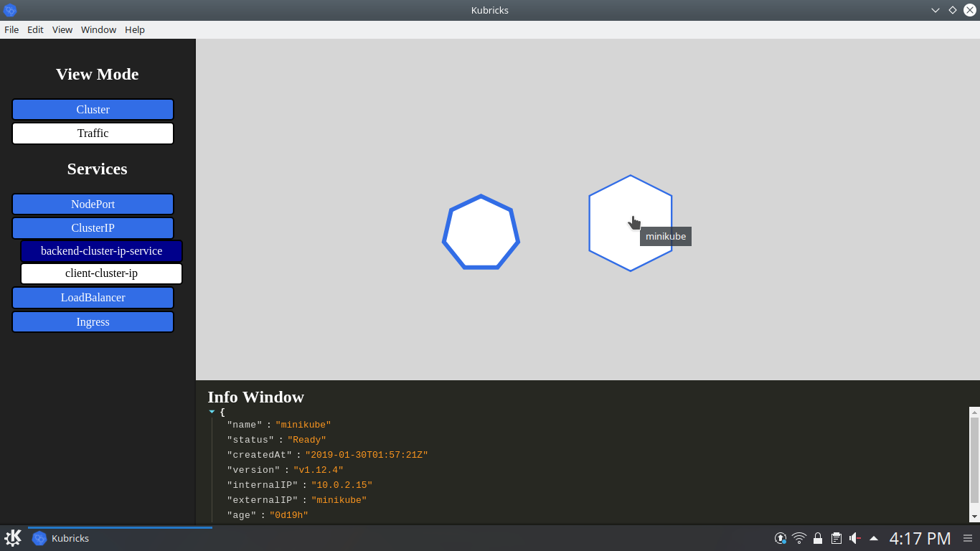Click the "0d19h" age value
This screenshot has width=980, height=551.
click(289, 515)
